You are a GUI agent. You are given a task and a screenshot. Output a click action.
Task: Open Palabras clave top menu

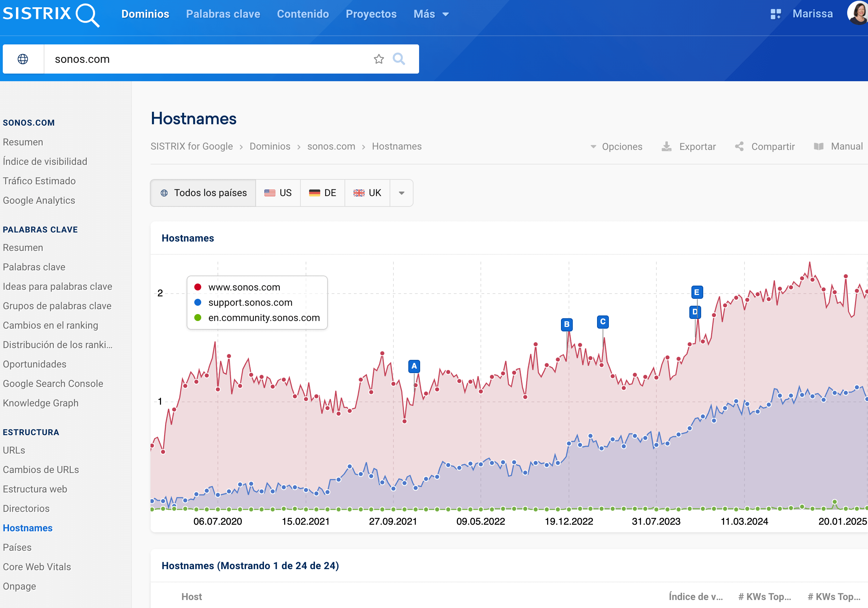click(223, 14)
